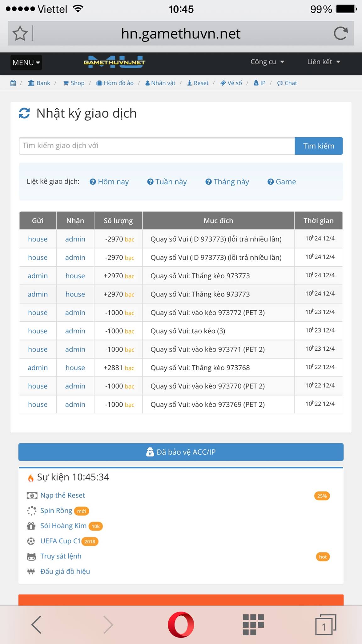Go back with the left arrow
This screenshot has width=362, height=644.
click(x=36, y=625)
